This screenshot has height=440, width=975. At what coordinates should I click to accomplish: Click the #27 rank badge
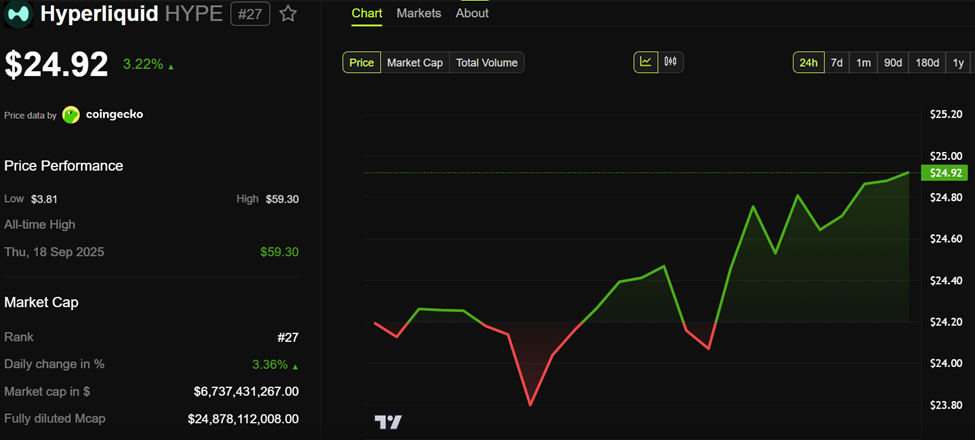250,14
